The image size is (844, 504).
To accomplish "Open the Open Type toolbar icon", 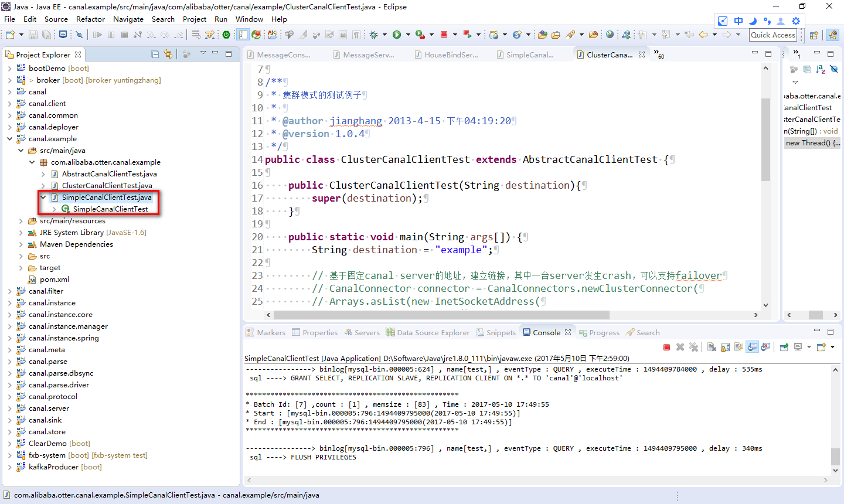I will [x=543, y=35].
